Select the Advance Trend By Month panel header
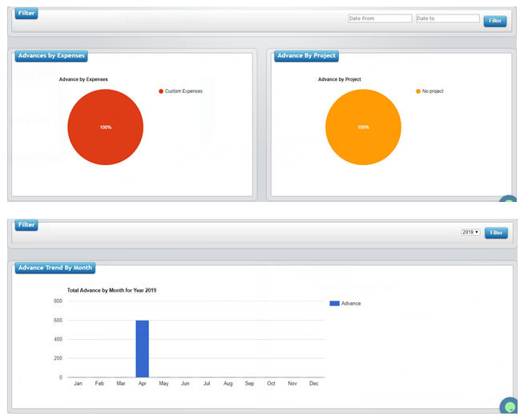 tap(55, 268)
